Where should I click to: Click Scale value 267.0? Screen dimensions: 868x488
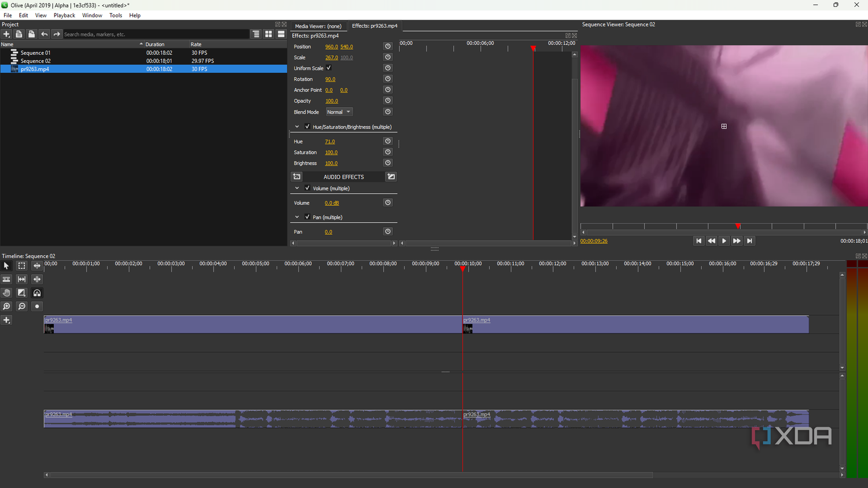tap(332, 58)
